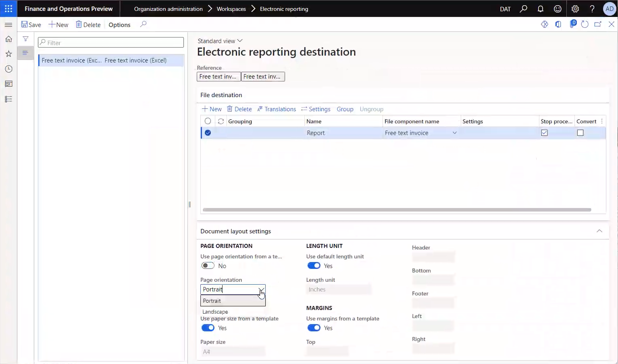Click the feedback smiley icon
The image size is (618, 364).
coord(558,9)
